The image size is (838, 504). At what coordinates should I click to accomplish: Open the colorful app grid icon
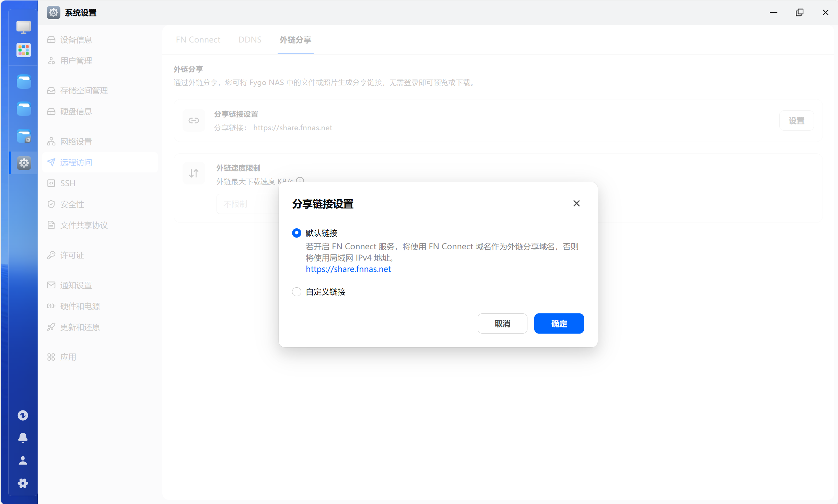point(23,50)
